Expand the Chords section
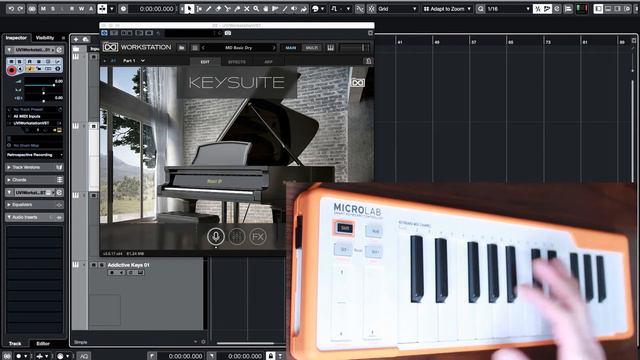The image size is (640, 360). pos(34,180)
